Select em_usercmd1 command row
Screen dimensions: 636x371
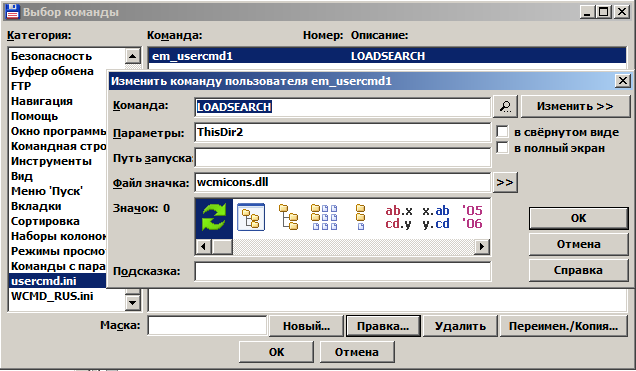click(x=387, y=56)
